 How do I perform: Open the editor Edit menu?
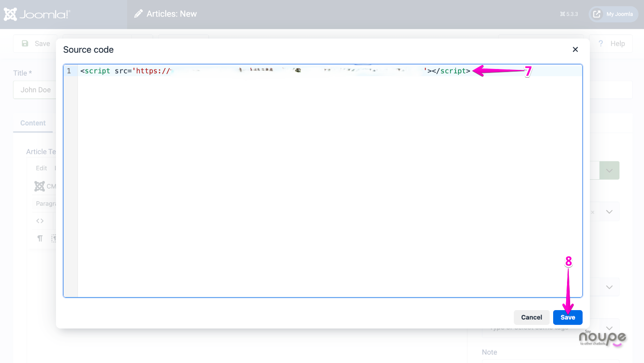point(41,168)
